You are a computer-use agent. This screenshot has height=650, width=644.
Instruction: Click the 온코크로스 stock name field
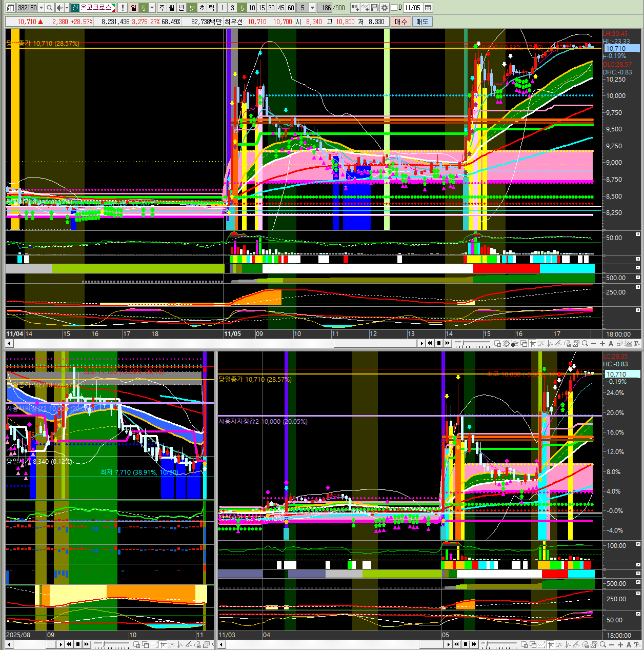pyautogui.click(x=98, y=8)
